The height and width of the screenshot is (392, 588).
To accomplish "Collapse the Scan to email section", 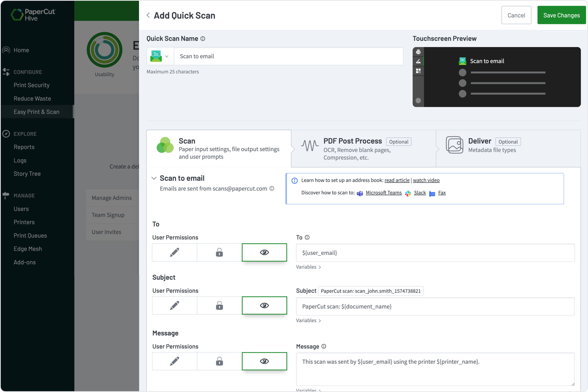I will 154,178.
